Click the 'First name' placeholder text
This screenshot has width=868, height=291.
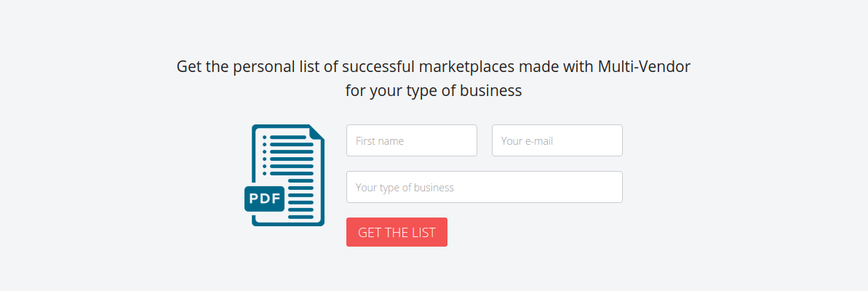pos(380,141)
